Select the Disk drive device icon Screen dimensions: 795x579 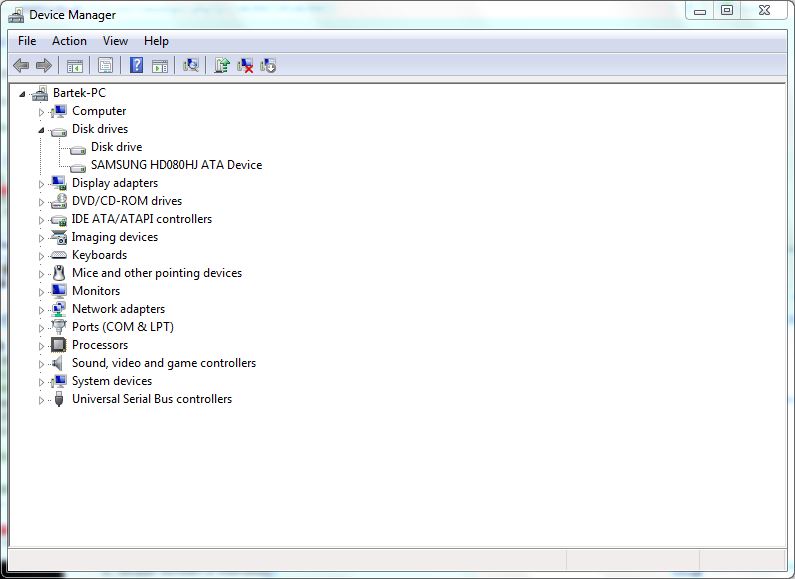[x=78, y=149]
